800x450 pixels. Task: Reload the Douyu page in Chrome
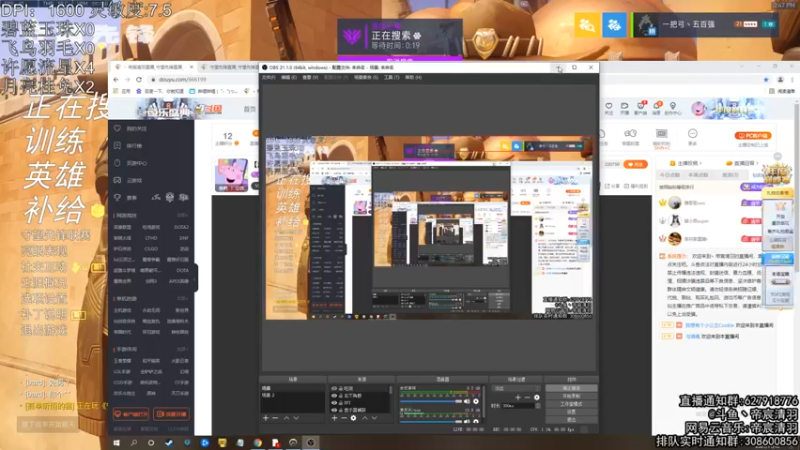139,80
